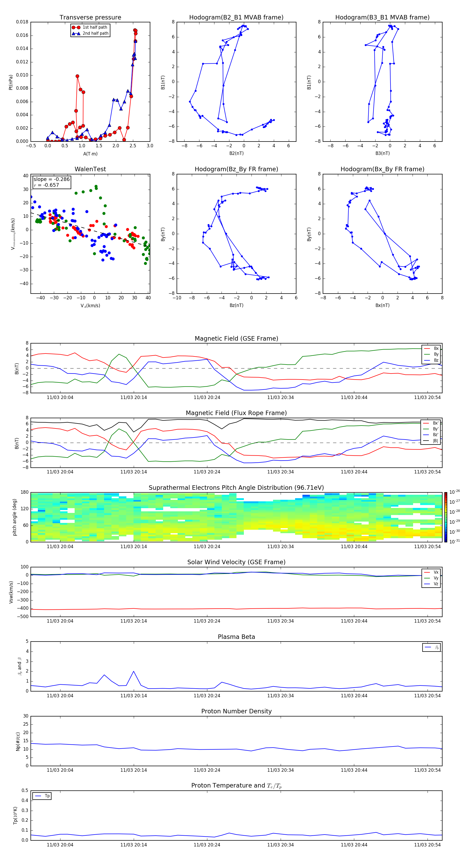Click '11/03 20:24' tick under GSE magnetic field
Image resolution: width=473 pixels, height=868 pixels.
coord(207,398)
